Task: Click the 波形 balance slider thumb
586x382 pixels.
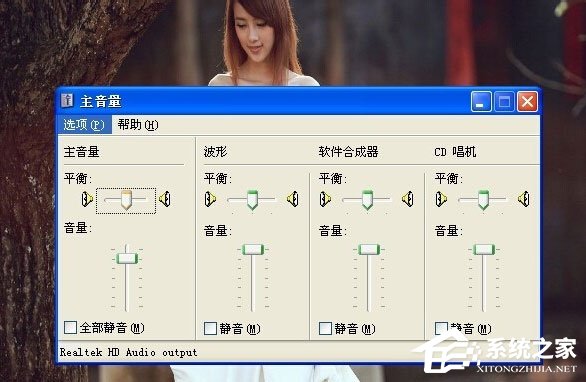Action: click(x=253, y=200)
